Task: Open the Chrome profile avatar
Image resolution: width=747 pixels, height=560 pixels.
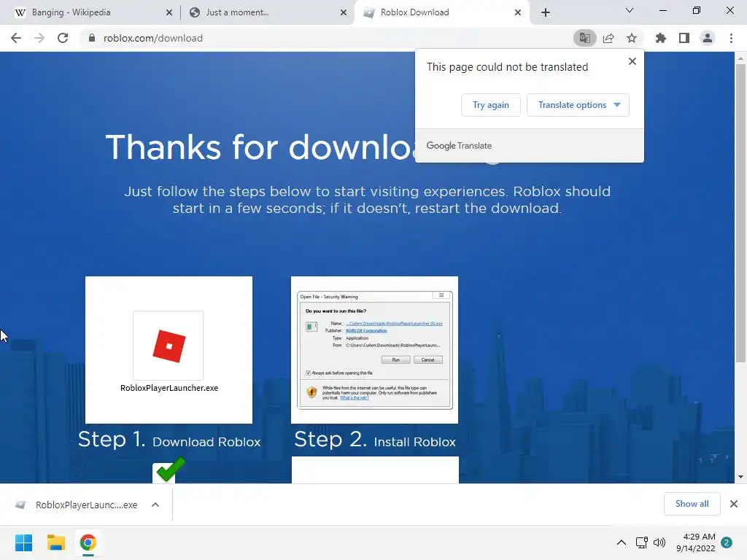Action: point(708,38)
